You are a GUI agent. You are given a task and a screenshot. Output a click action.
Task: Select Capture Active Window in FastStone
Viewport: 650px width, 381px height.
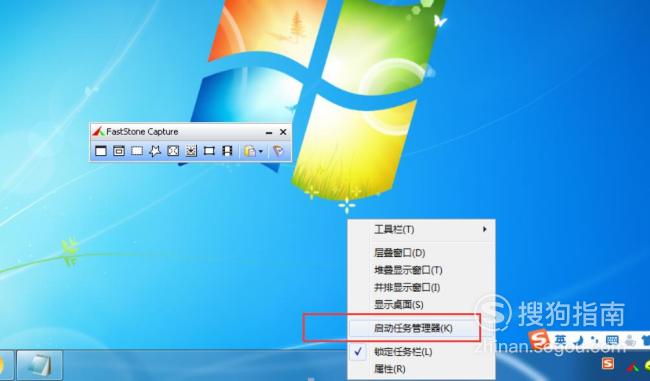(x=101, y=151)
